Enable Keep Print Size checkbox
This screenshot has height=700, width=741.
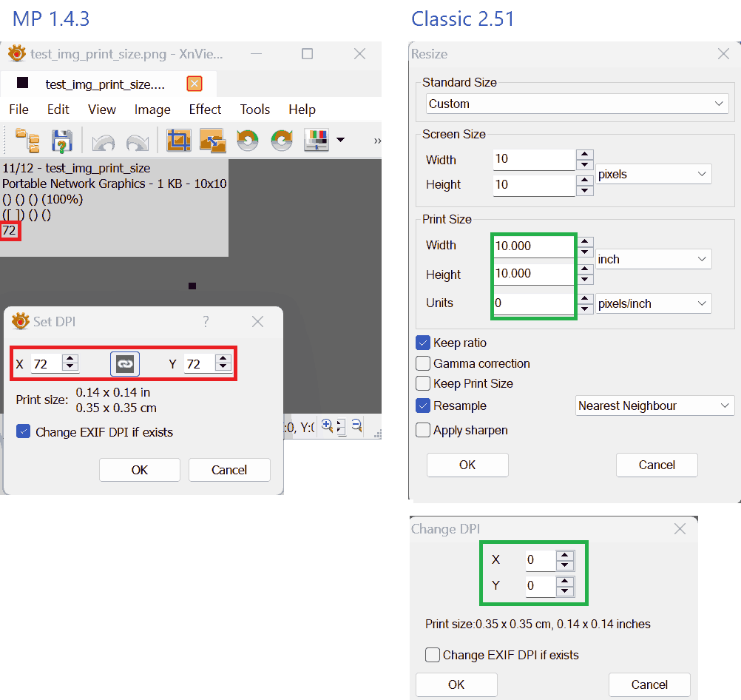423,383
